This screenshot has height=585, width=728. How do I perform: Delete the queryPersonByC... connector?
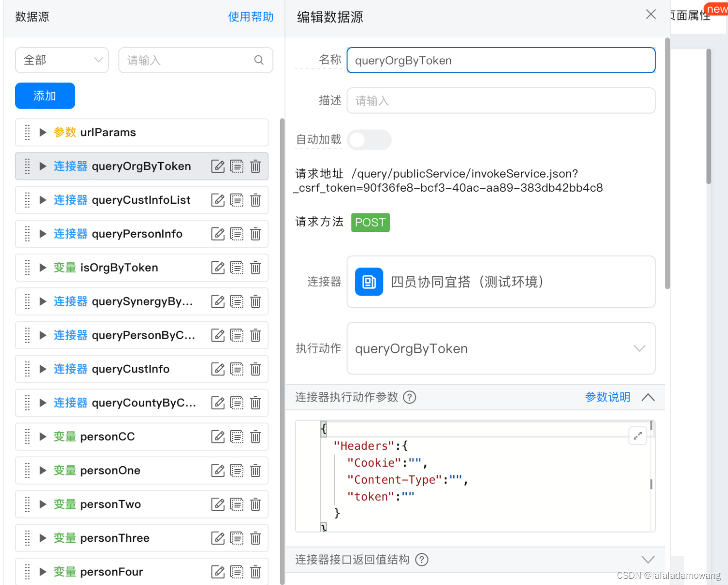[x=255, y=335]
